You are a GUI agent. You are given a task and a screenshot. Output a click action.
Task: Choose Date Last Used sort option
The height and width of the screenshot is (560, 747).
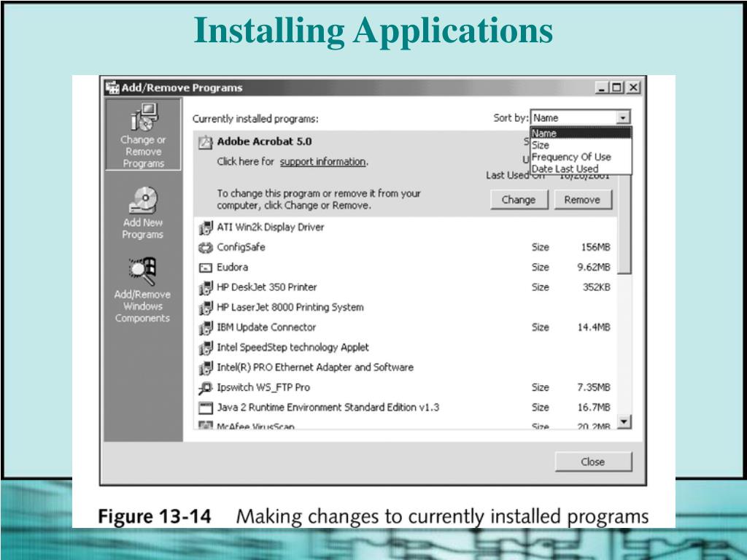tap(581, 168)
